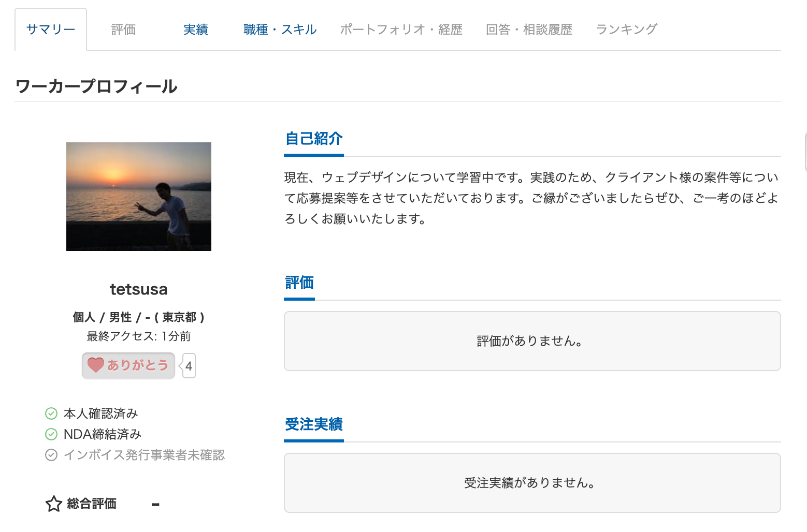807x532 pixels.
Task: Click the green checkmark beside NDA締結済み
Action: [x=51, y=434]
